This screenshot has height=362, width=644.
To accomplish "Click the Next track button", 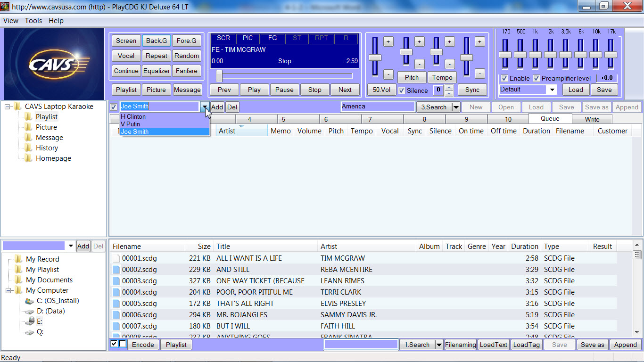I will pyautogui.click(x=345, y=90).
